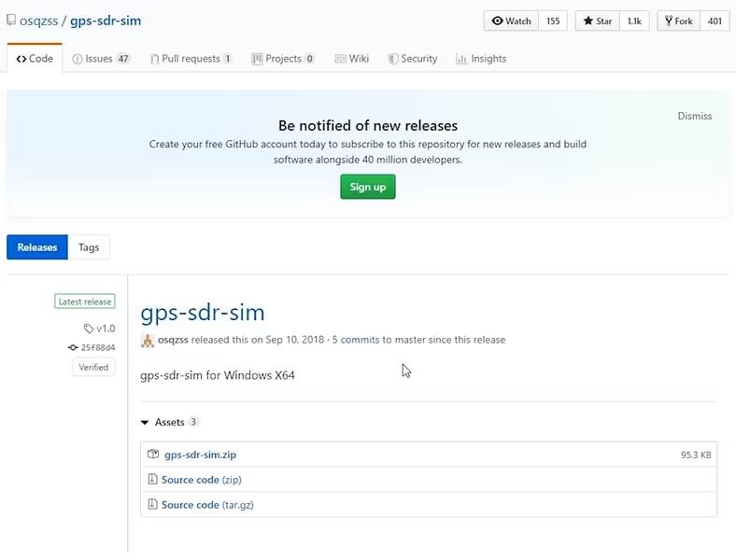The image size is (736, 560).
Task: Click the green Sign up button
Action: coord(367,187)
